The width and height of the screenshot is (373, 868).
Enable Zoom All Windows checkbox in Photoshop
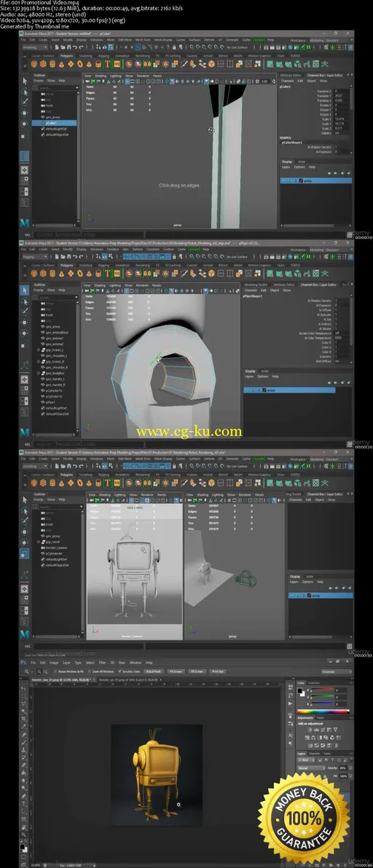click(90, 671)
